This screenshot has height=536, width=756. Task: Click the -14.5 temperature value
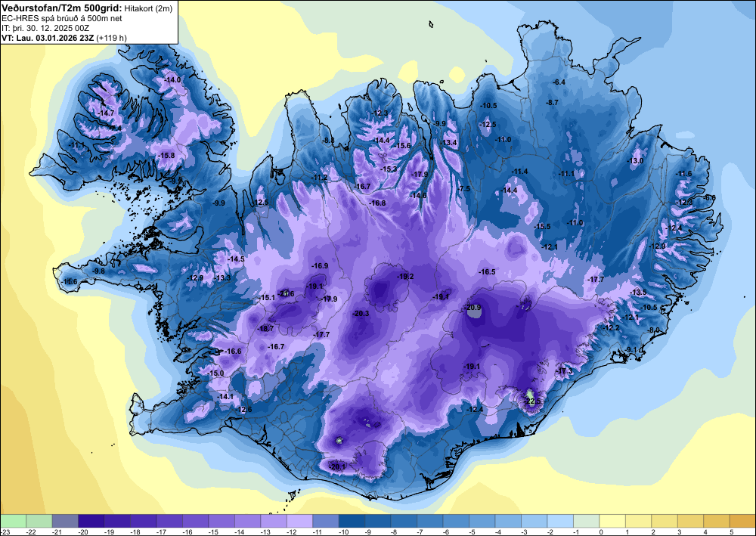pos(237,259)
